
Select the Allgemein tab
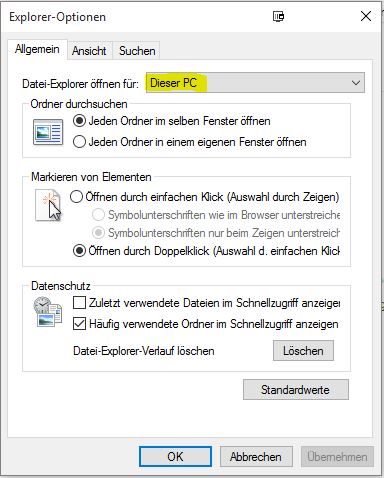(37, 49)
